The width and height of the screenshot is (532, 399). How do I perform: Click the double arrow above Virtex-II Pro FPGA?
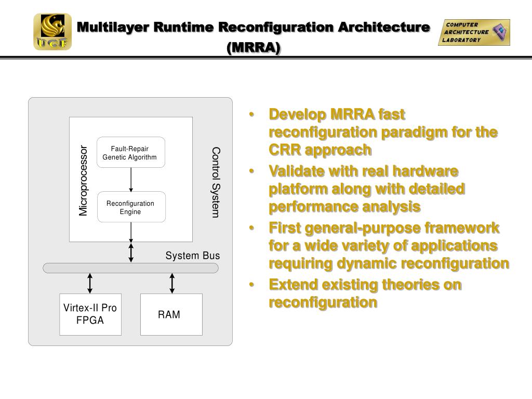[x=90, y=283]
